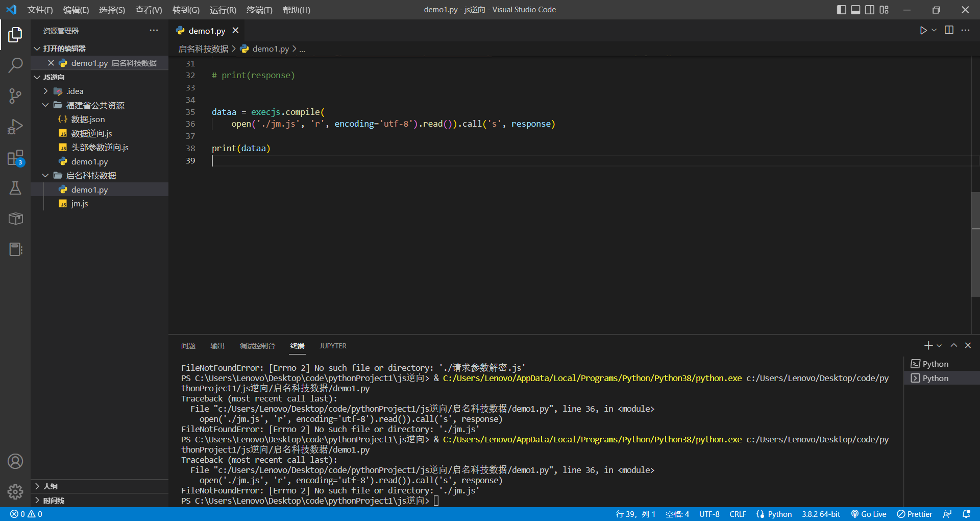Open the new terminal launch profile dropdown
This screenshot has height=521, width=980.
(939, 346)
